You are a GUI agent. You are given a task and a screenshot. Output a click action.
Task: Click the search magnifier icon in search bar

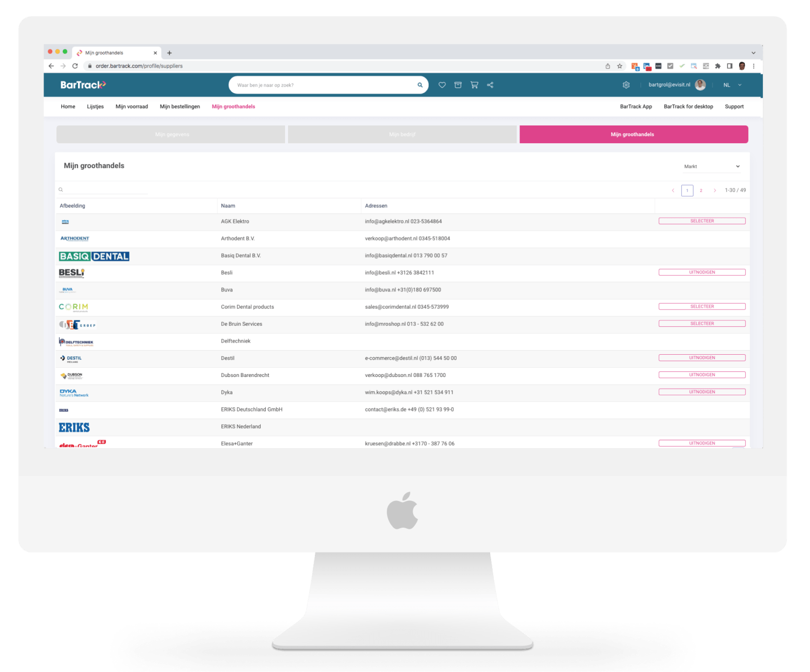(x=420, y=85)
